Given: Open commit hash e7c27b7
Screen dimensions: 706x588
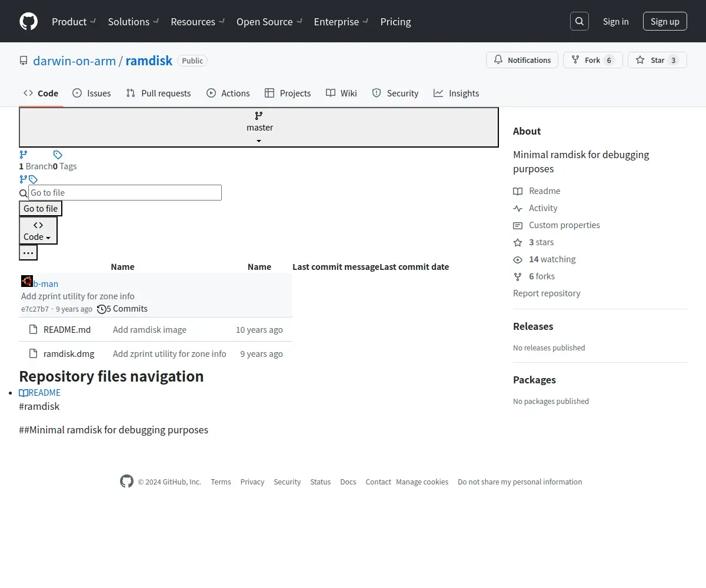Looking at the screenshot, I should click(x=35, y=309).
